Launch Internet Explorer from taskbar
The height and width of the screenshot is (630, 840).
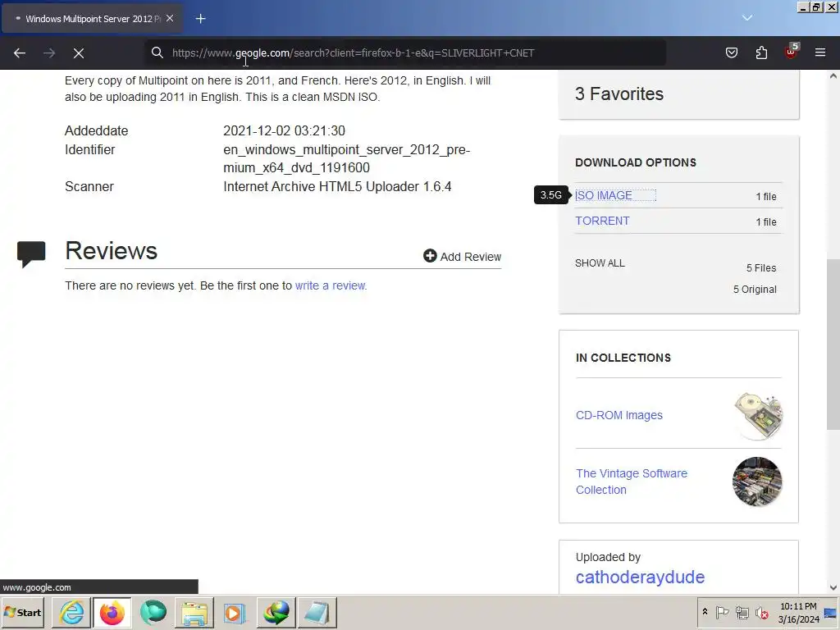point(71,612)
